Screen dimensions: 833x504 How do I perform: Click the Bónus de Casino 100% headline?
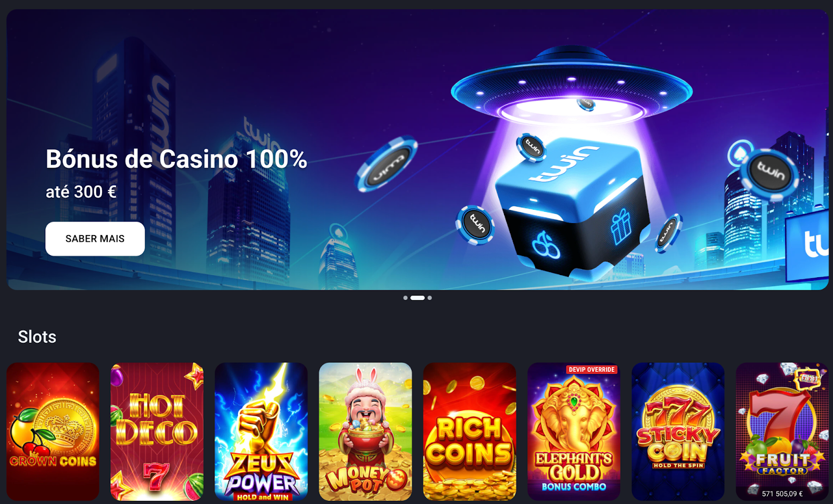pos(176,159)
